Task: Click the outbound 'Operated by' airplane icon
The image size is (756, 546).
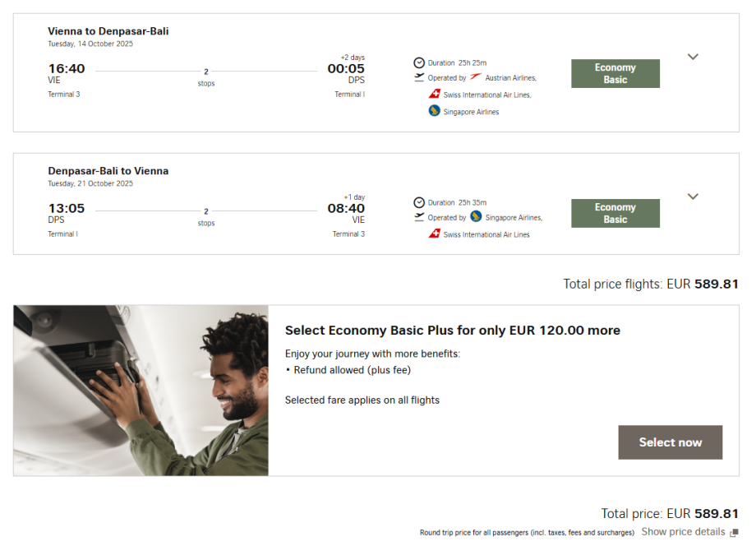Action: (x=419, y=78)
